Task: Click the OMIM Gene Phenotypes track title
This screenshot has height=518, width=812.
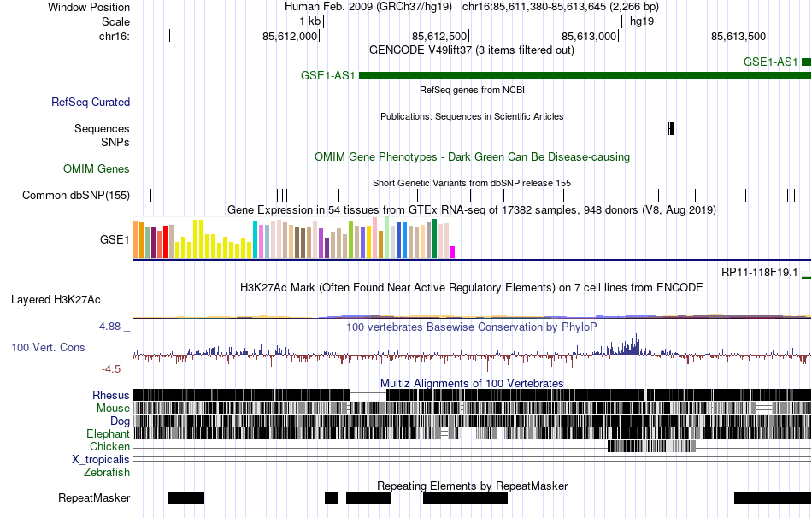Action: [x=472, y=157]
